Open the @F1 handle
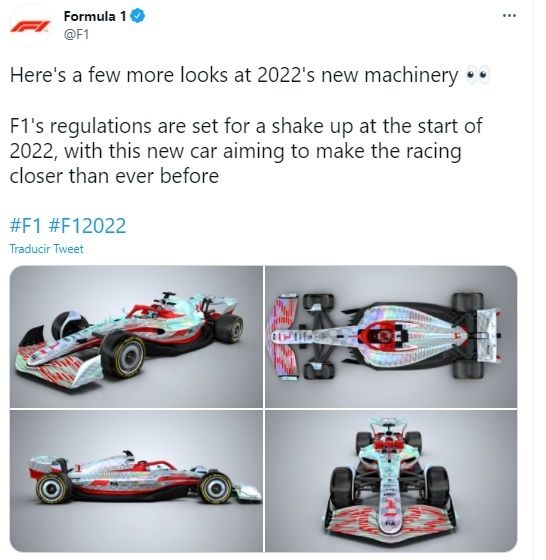The width and height of the screenshot is (546, 560). pyautogui.click(x=76, y=34)
